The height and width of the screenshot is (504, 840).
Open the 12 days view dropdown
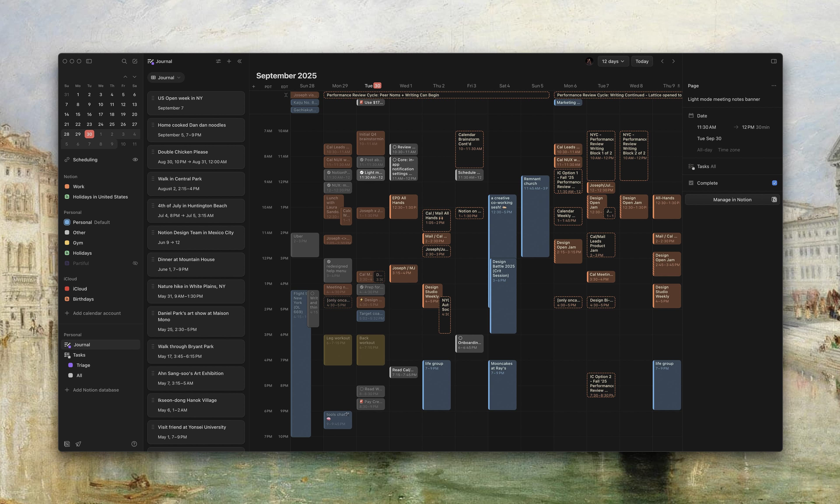(613, 61)
